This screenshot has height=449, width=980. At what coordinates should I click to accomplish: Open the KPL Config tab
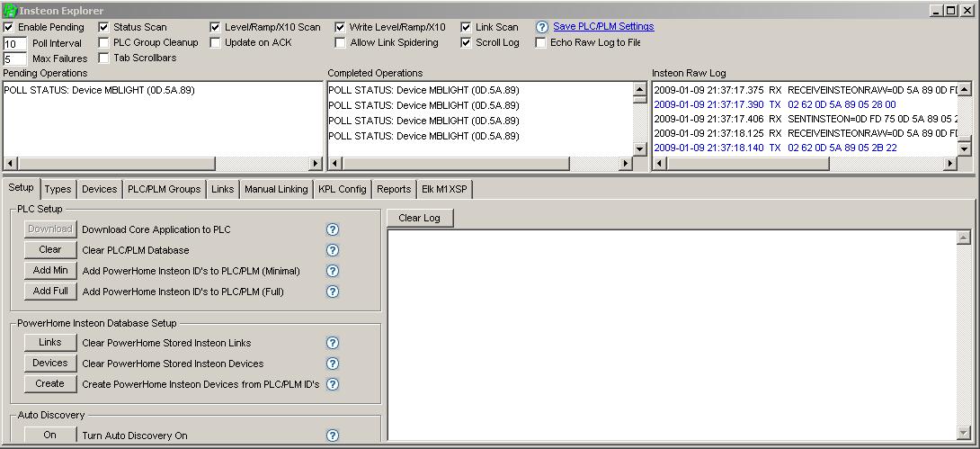343,189
